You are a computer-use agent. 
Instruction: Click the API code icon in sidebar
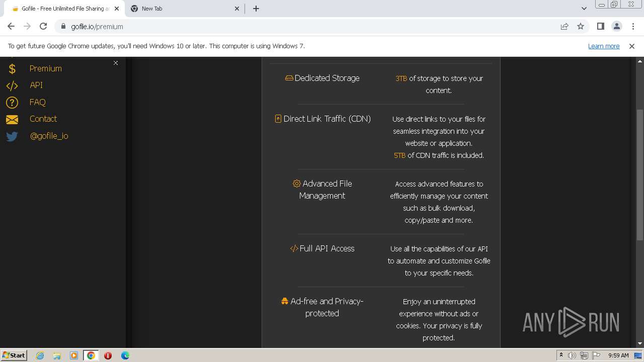click(12, 85)
